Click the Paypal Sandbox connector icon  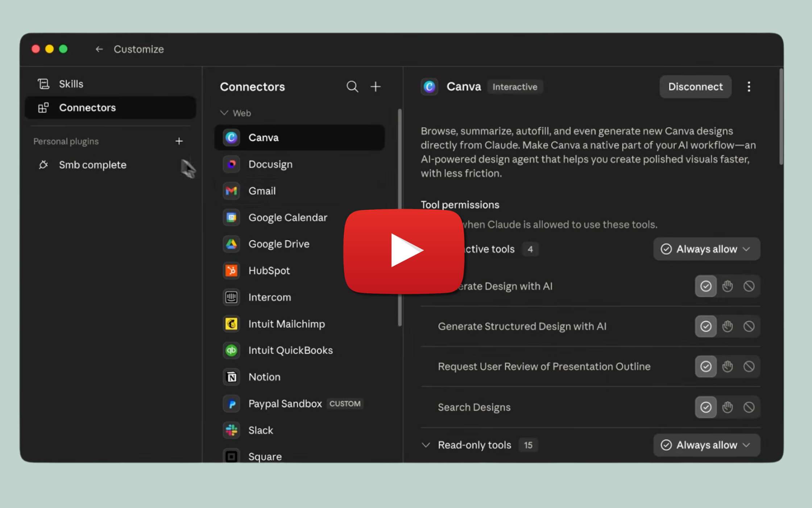(231, 403)
